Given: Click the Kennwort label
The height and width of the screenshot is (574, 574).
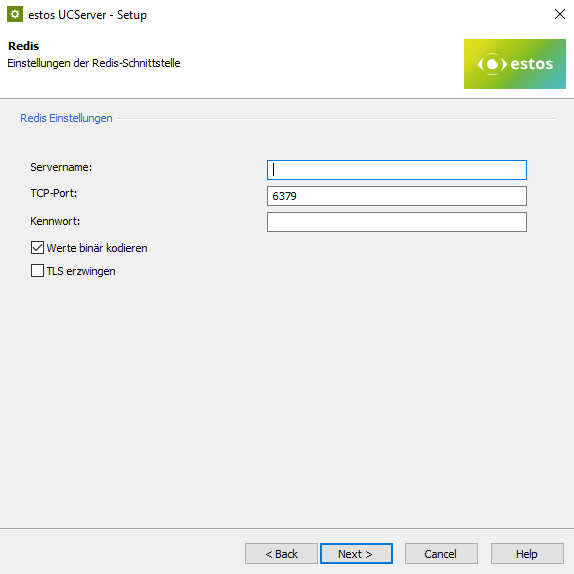Looking at the screenshot, I should tap(55, 221).
